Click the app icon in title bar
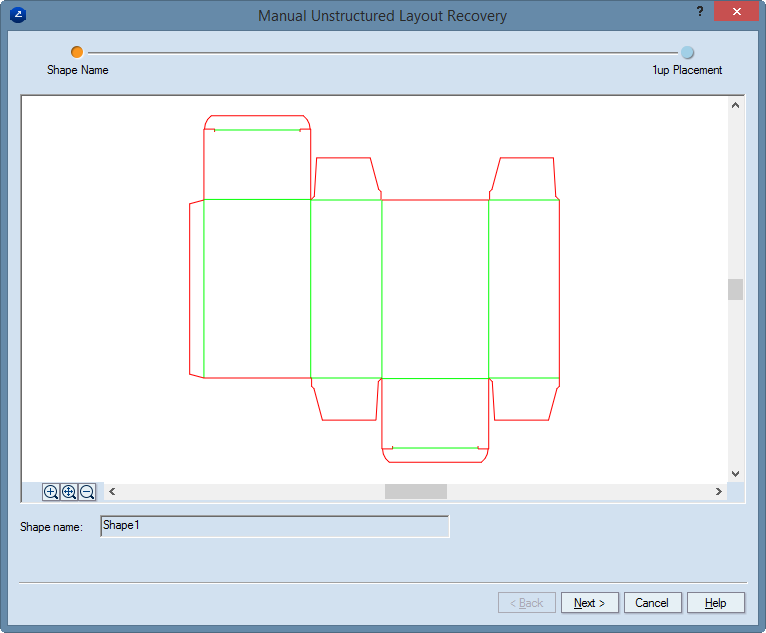 point(17,15)
